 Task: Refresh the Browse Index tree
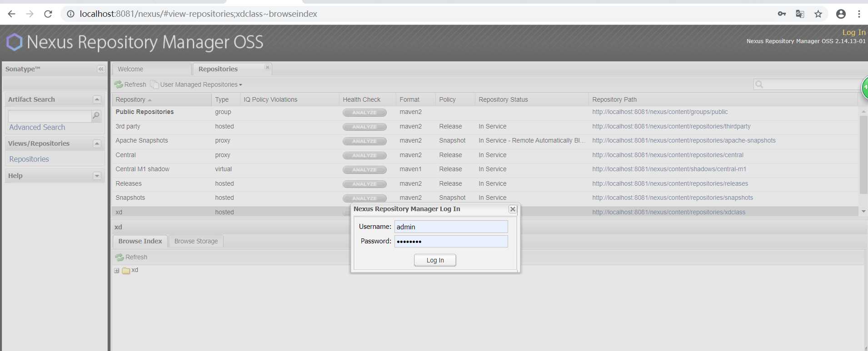click(x=131, y=257)
